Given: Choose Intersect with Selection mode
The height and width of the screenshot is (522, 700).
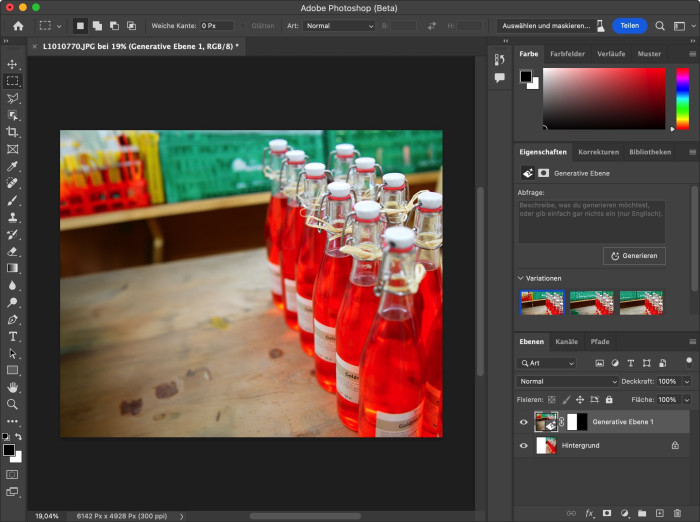Looking at the screenshot, I should coord(131,26).
